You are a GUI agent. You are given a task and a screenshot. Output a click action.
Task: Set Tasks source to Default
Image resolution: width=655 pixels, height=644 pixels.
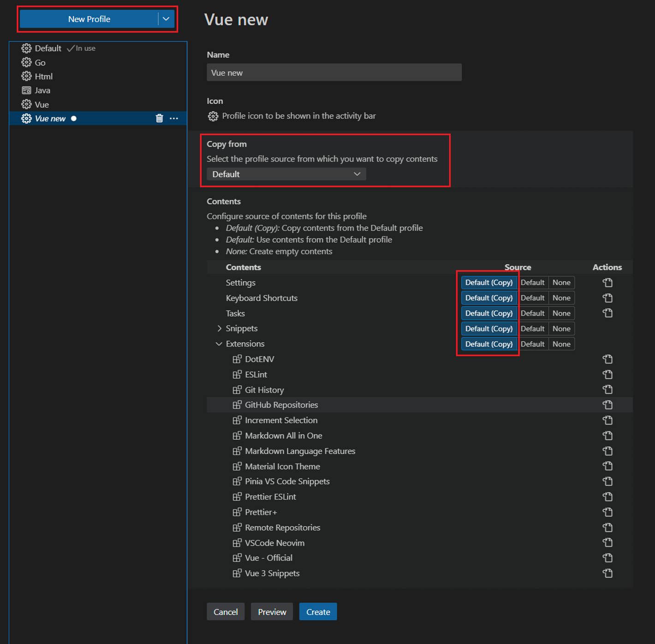click(x=533, y=313)
